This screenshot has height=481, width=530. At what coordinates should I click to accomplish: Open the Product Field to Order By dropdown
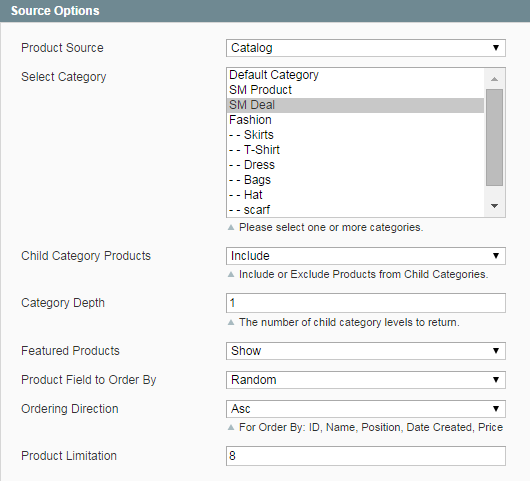[x=366, y=380]
